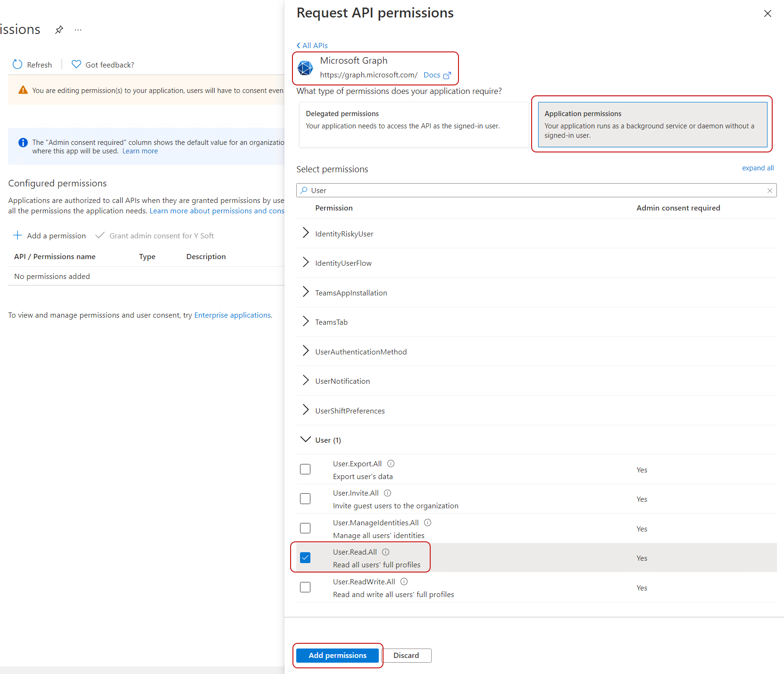784x674 pixels.
Task: Select the Application permissions type
Action: pos(652,125)
